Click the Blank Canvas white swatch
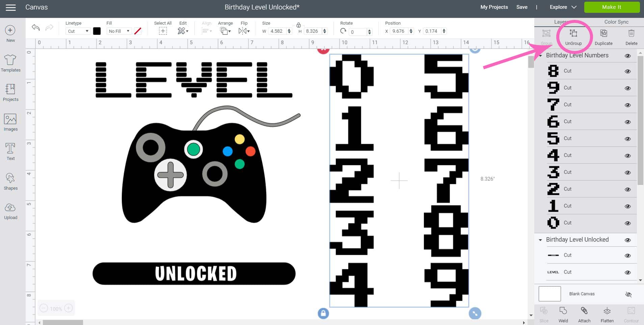644x325 pixels. click(549, 294)
